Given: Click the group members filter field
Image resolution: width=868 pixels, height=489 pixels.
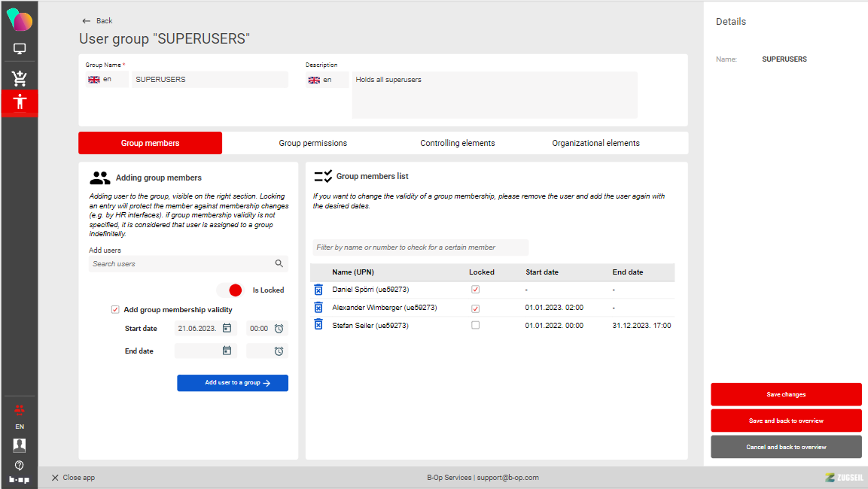Looking at the screenshot, I should click(420, 248).
